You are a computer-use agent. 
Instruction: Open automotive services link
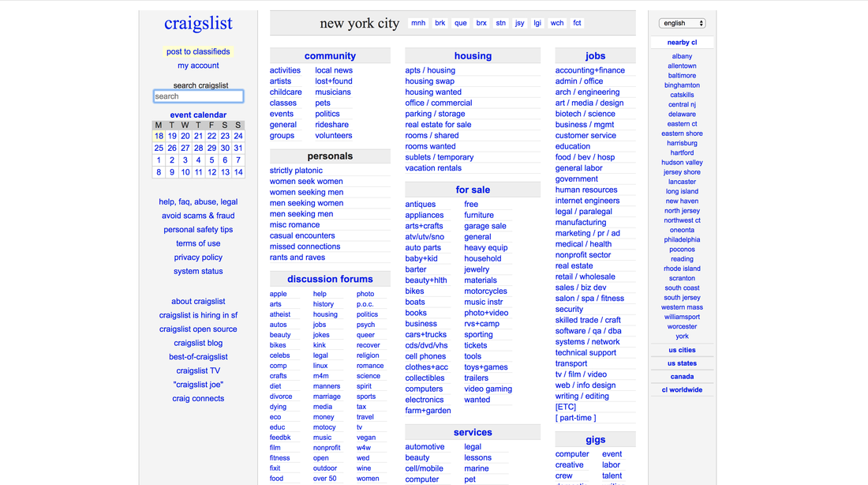tap(425, 447)
